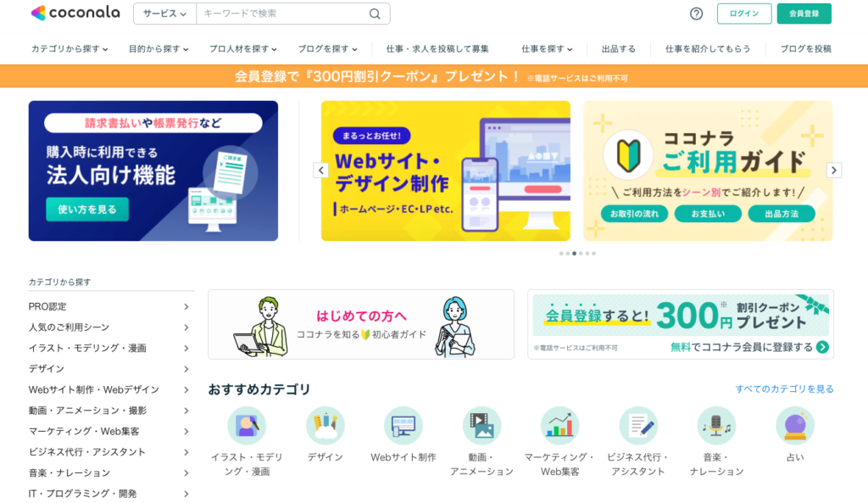Open the マーケティング・Web集客 chart icon
Screen dimensions: 868x503
coord(559,426)
